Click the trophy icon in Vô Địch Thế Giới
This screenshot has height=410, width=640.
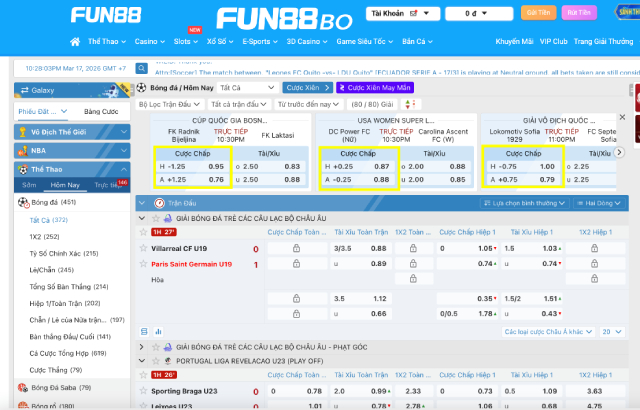point(23,132)
